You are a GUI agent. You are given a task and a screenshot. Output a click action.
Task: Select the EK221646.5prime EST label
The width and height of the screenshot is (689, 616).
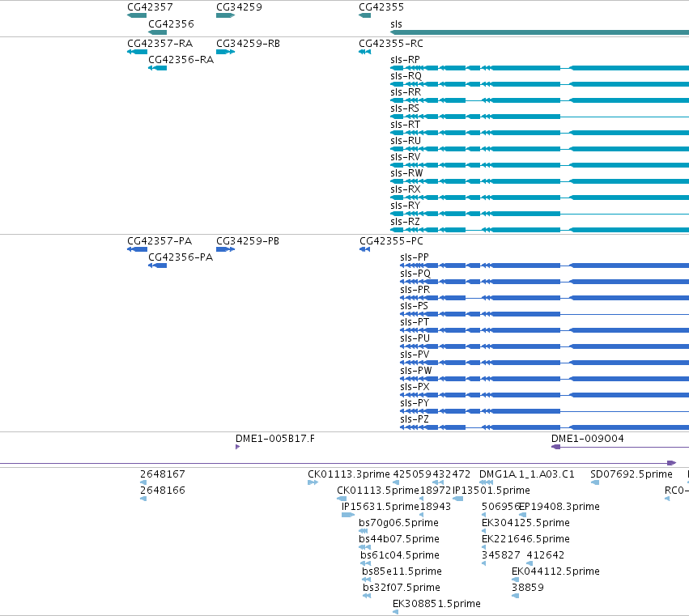click(x=525, y=539)
